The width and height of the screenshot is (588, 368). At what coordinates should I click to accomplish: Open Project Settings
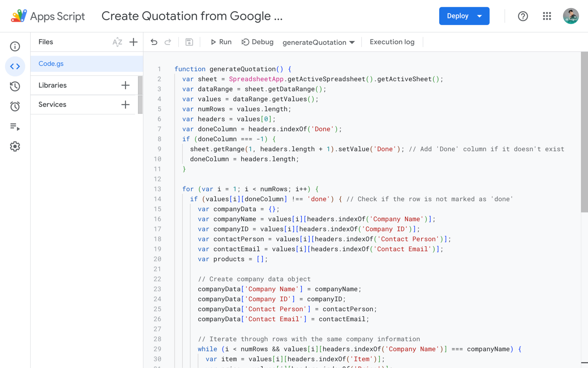tap(15, 146)
